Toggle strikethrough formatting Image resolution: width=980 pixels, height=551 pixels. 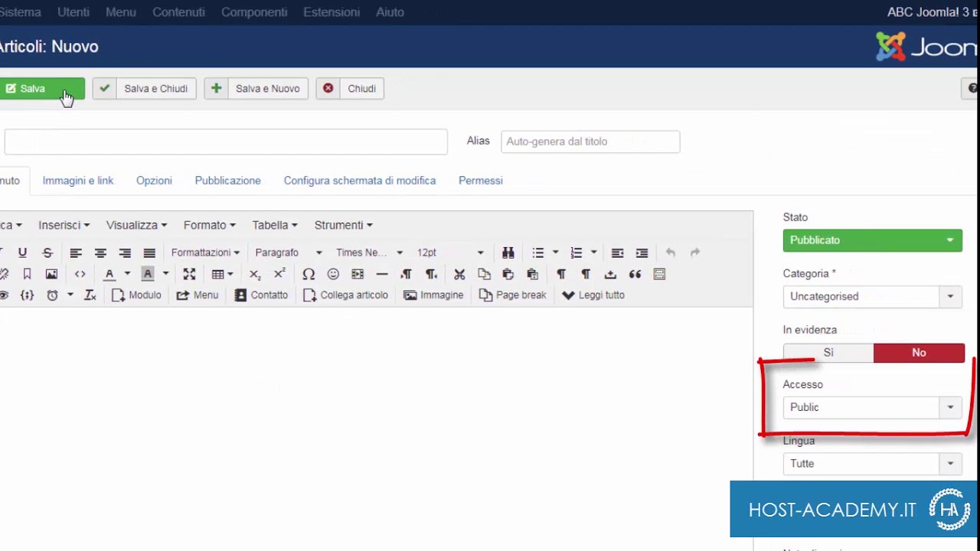[47, 253]
